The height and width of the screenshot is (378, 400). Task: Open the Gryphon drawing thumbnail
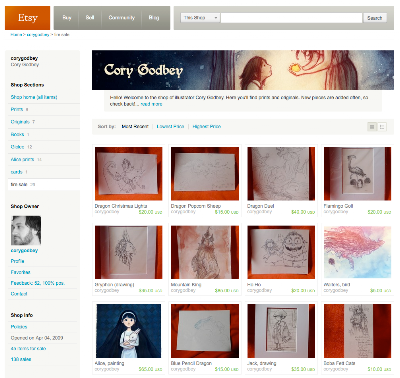click(128, 252)
